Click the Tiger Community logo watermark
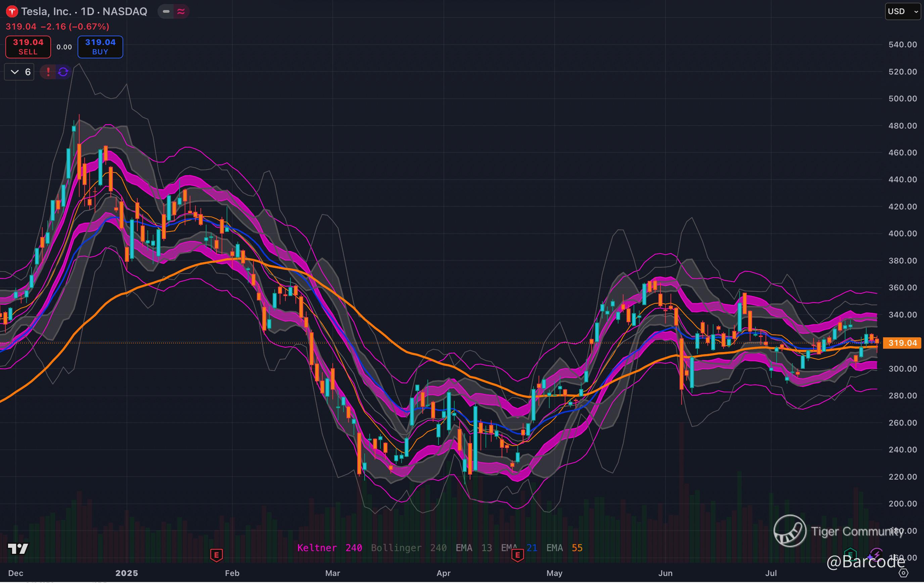This screenshot has width=924, height=583. pos(790,531)
